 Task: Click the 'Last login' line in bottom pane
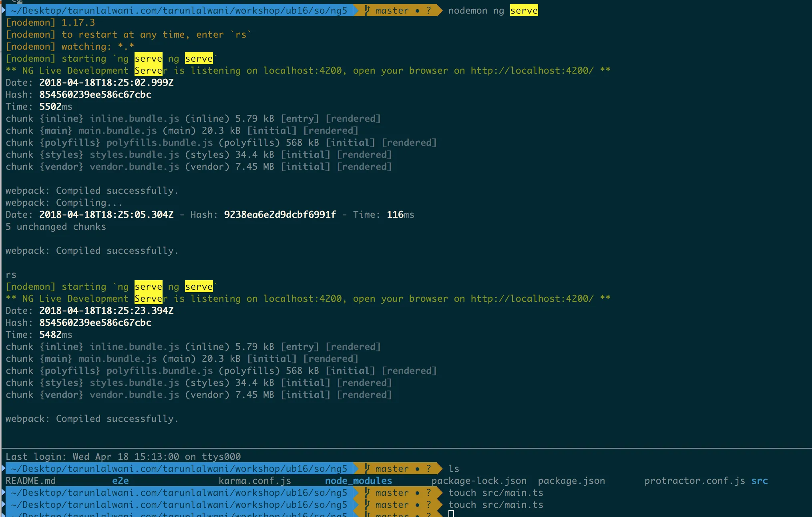point(123,457)
